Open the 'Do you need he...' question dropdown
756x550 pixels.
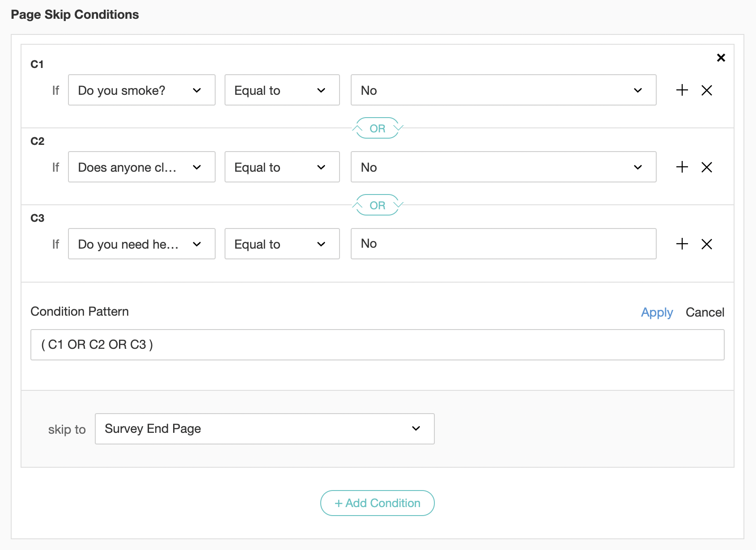point(141,244)
